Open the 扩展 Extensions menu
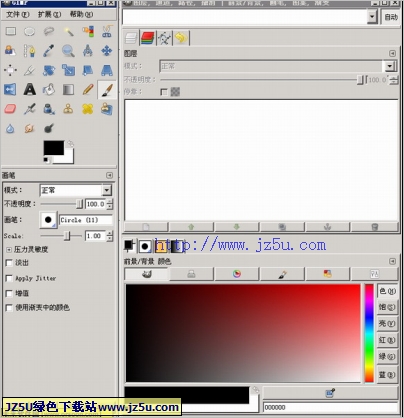 (49, 14)
